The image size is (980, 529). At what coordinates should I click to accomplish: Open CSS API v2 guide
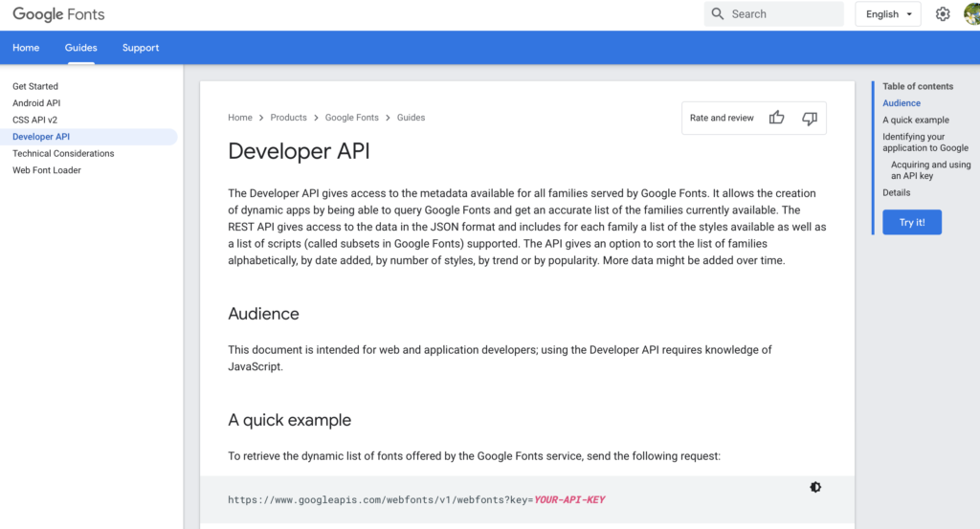[34, 120]
